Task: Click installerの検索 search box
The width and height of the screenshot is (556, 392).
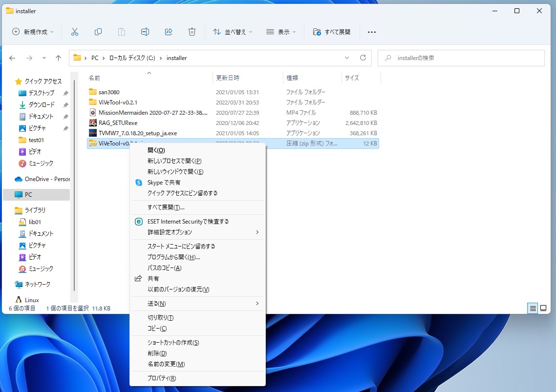Action: coord(461,58)
